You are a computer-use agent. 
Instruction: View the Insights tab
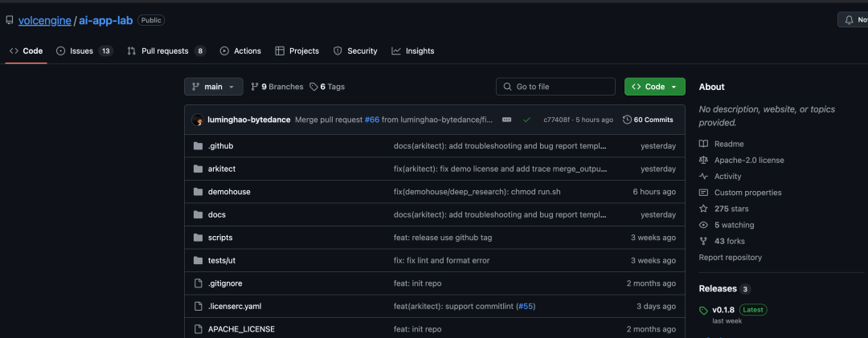click(x=413, y=51)
